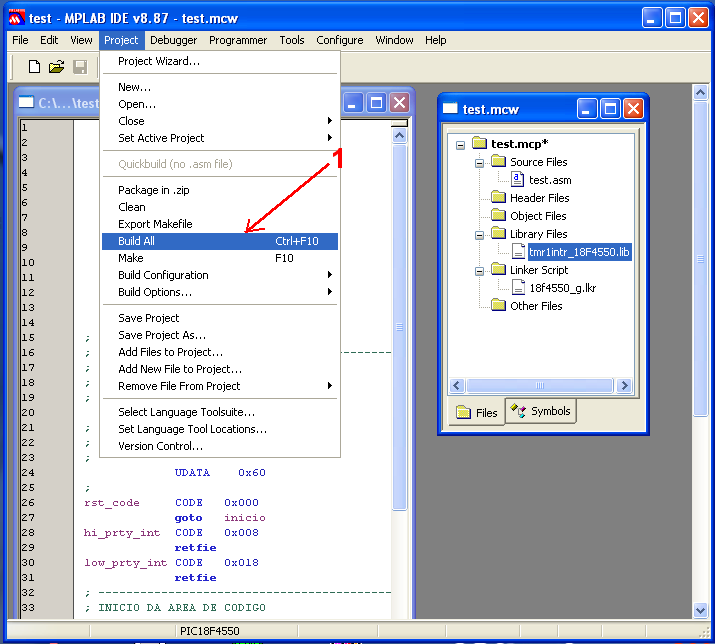
Task: Click the Other Files folder
Action: [536, 306]
